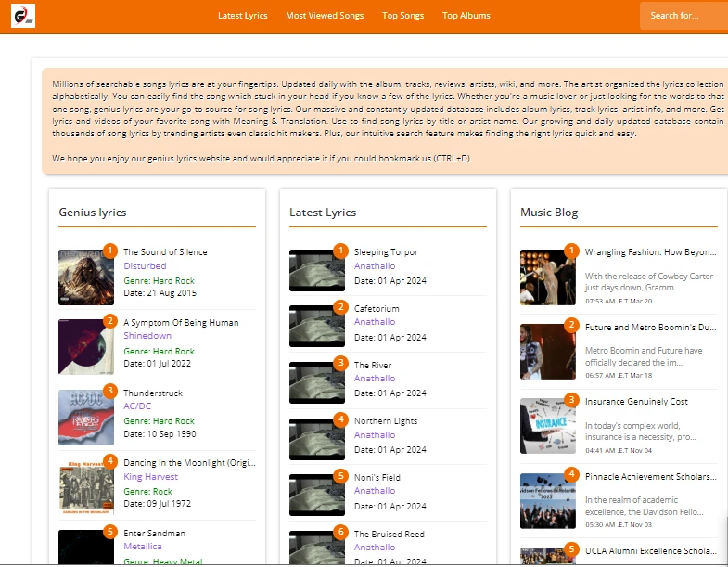Viewport: 728px width, 567px height.
Task: Open the Wrangling Fashion blog post image
Action: click(548, 277)
